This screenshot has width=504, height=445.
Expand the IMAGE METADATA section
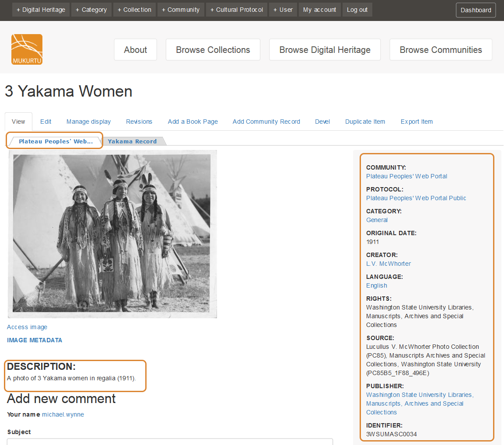point(35,340)
